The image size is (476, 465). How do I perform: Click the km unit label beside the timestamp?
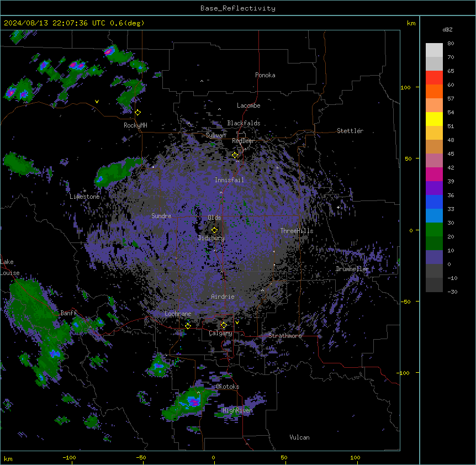pos(411,23)
